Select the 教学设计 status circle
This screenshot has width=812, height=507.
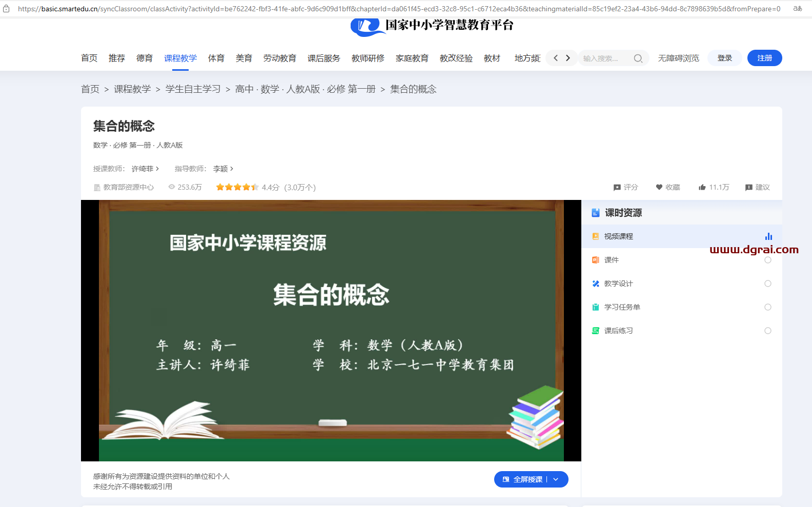[768, 283]
